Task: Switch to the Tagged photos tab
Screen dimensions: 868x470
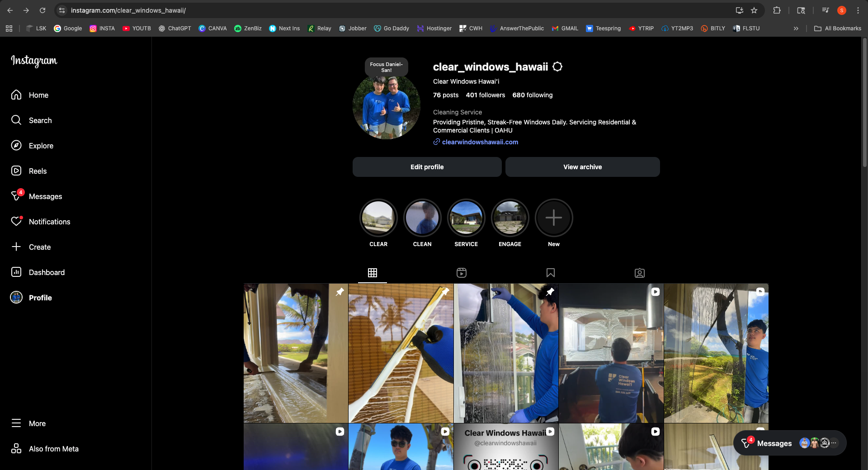Action: (639, 273)
